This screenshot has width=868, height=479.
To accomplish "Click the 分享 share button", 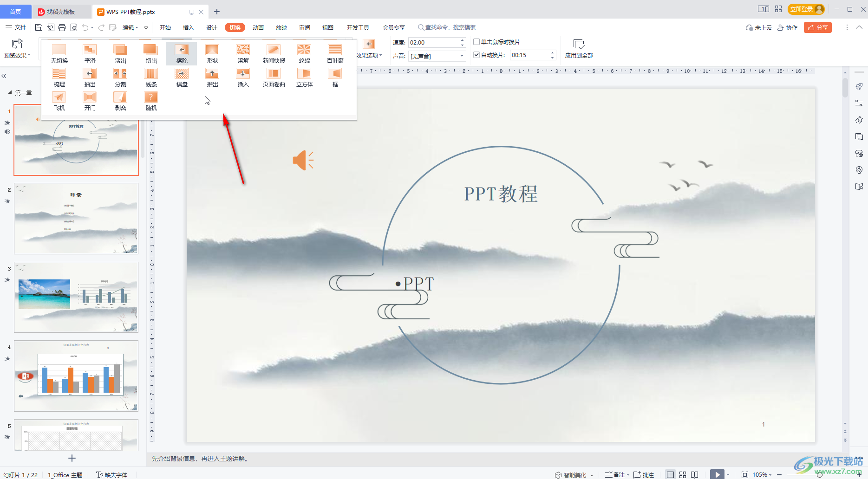I will 818,27.
